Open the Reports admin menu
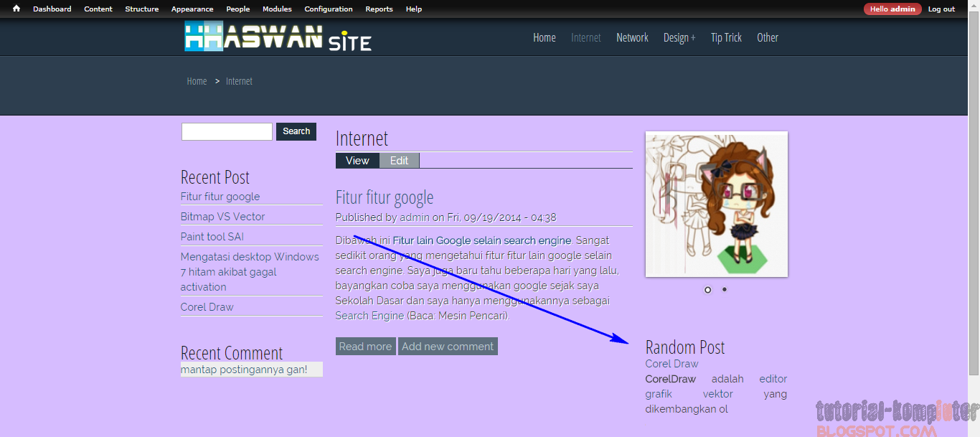Image resolution: width=980 pixels, height=437 pixels. pos(379,9)
